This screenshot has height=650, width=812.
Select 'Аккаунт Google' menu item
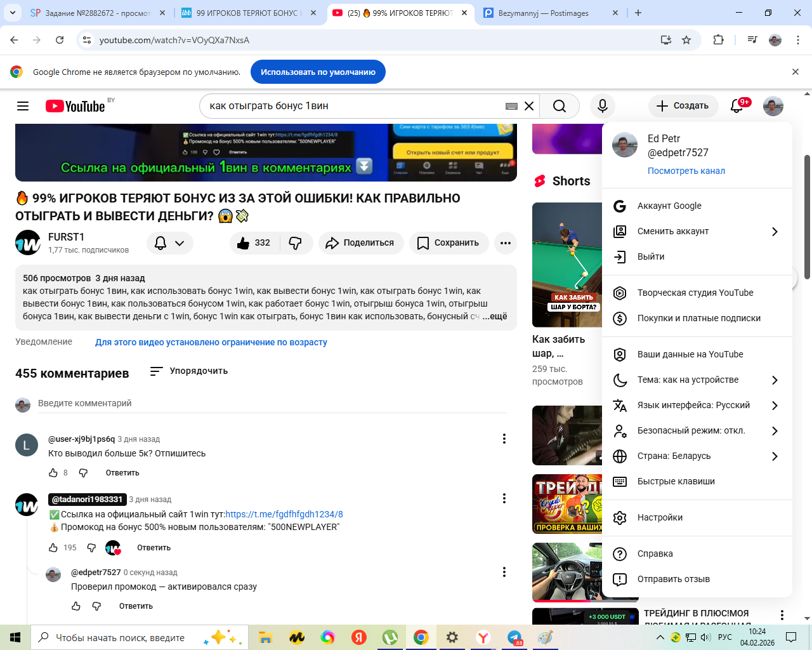(x=697, y=206)
